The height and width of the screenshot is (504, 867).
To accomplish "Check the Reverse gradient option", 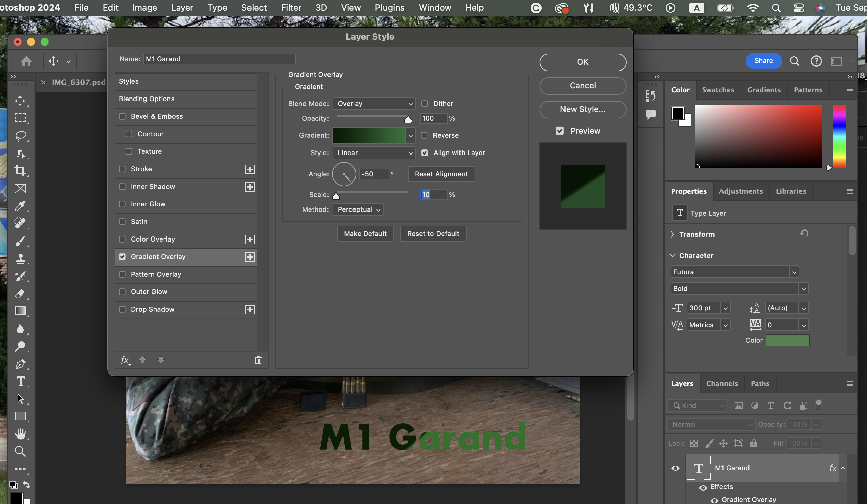I will (x=424, y=136).
